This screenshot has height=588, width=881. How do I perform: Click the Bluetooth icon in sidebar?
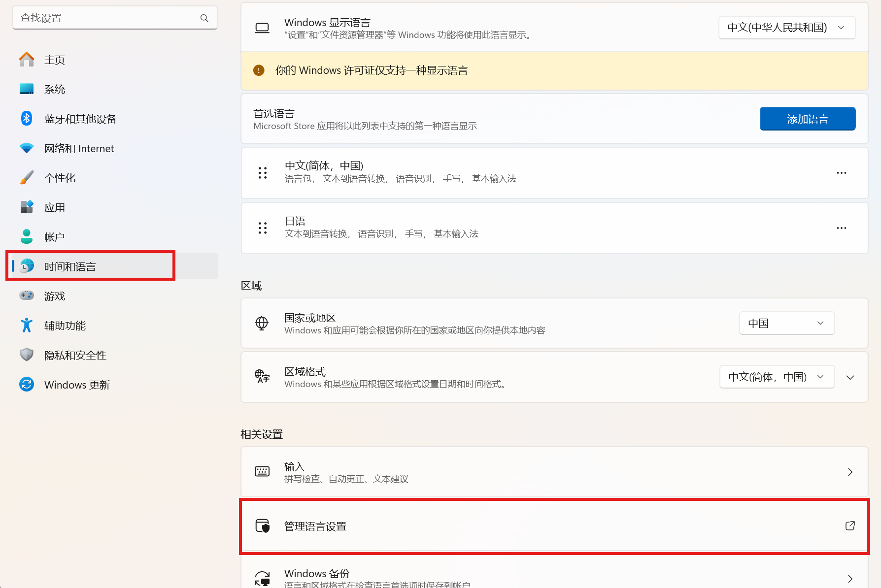tap(27, 119)
